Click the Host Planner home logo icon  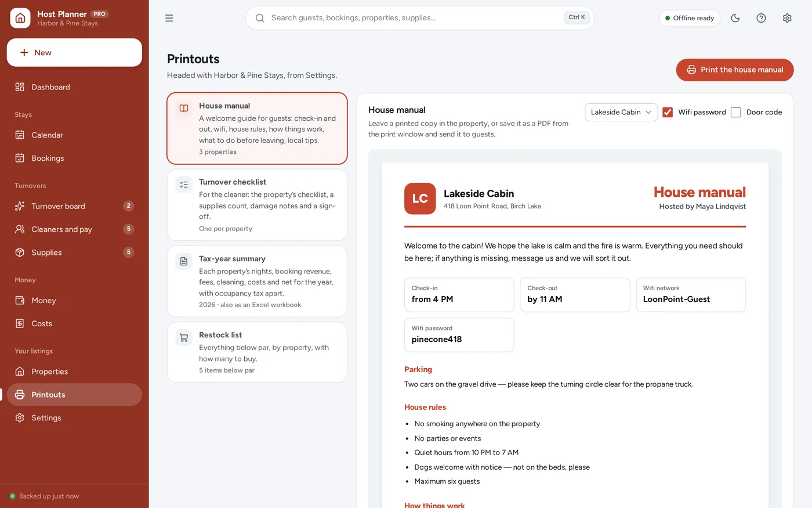coord(20,18)
